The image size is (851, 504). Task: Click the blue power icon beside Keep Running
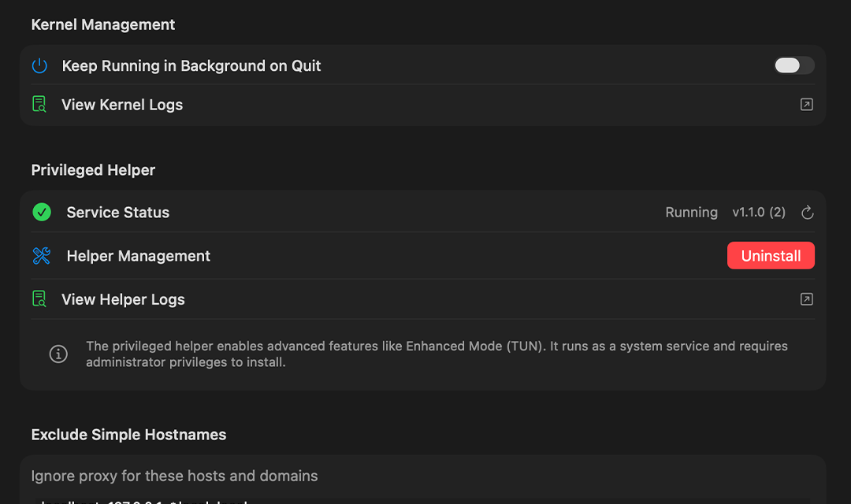(39, 65)
